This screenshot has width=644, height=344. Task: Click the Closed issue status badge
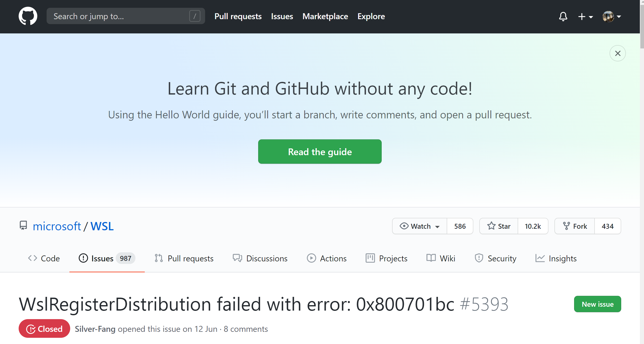(x=44, y=329)
